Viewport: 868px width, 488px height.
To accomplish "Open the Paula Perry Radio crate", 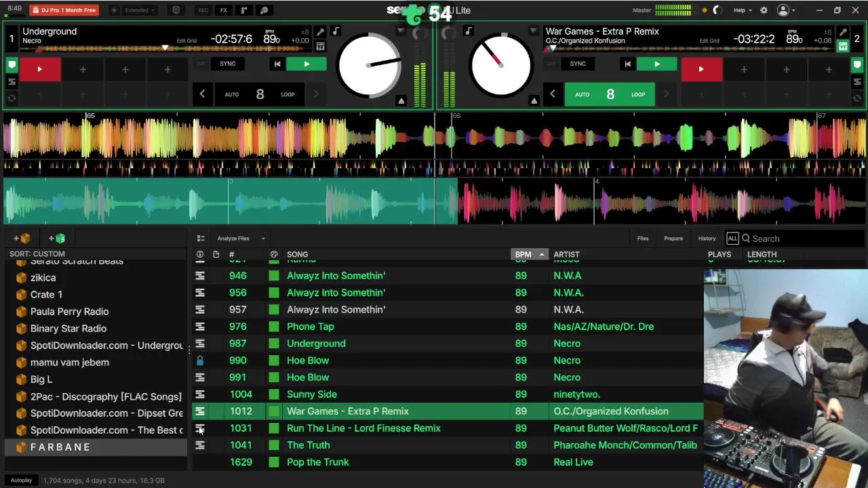I will click(69, 312).
